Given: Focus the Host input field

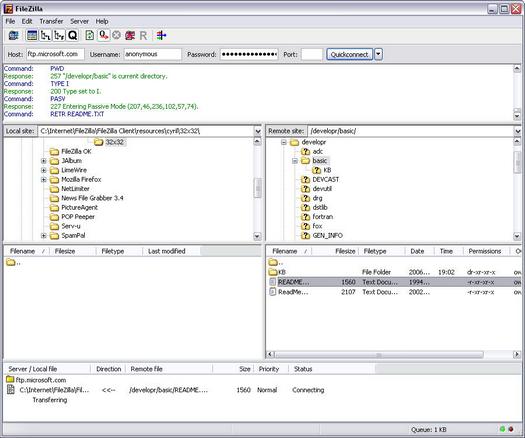Looking at the screenshot, I should point(55,54).
